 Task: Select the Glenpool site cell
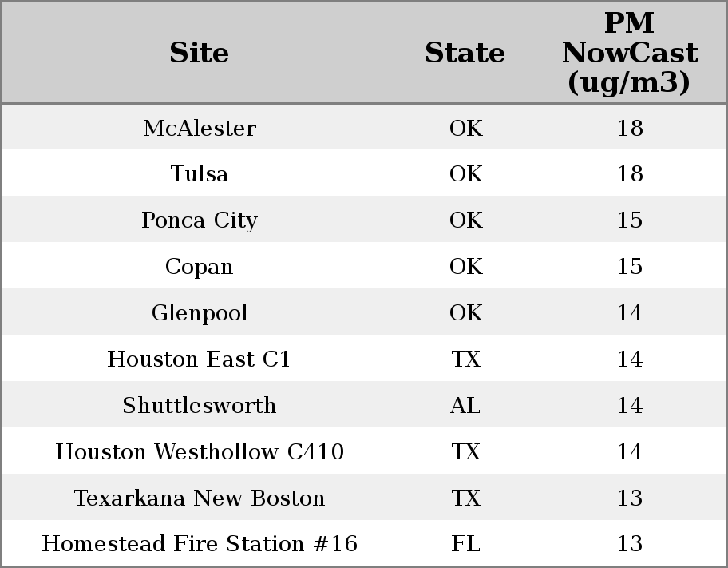(x=200, y=312)
